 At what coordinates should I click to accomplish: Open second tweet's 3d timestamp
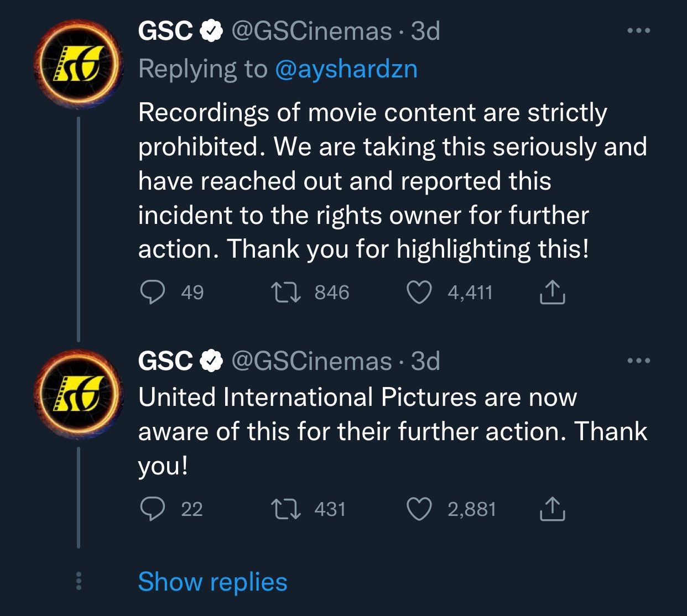click(425, 361)
